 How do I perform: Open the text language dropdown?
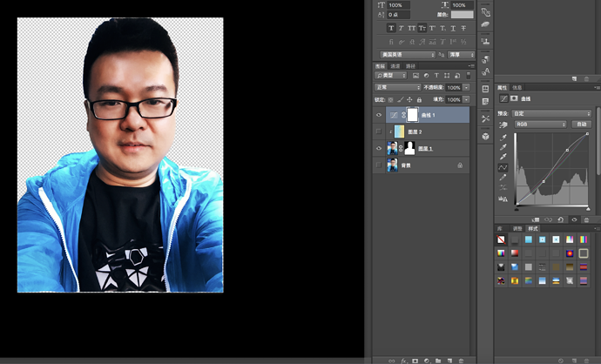pyautogui.click(x=408, y=55)
